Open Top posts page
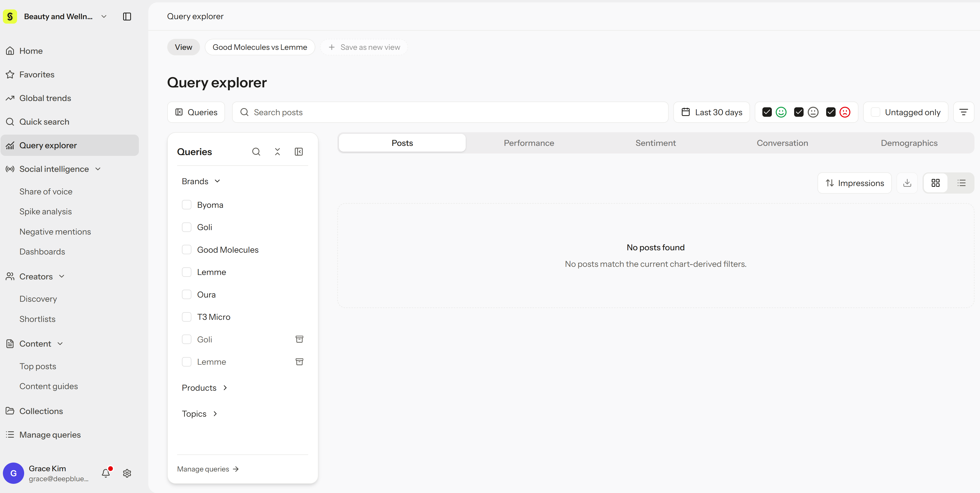This screenshot has width=980, height=493. [38, 366]
